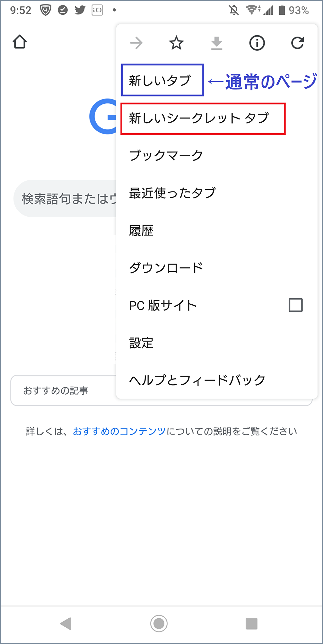Enable the PC 版サイト checkbox
Screen dimensions: 323x644
296,305
